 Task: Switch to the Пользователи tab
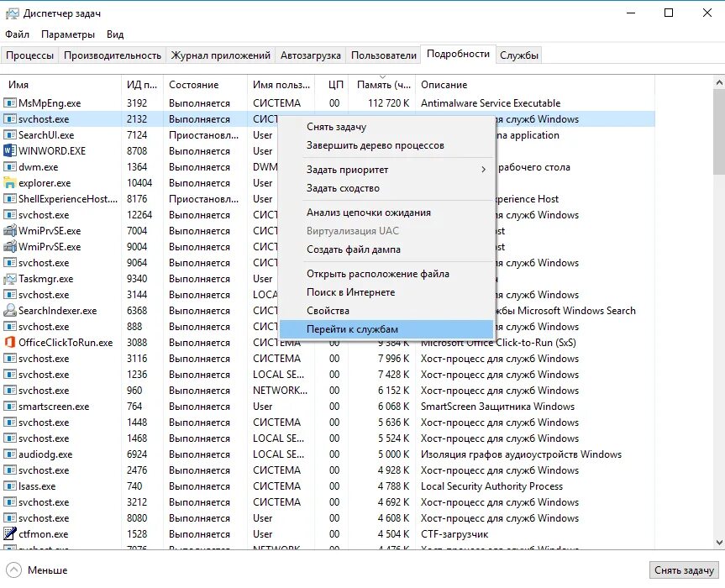click(384, 55)
